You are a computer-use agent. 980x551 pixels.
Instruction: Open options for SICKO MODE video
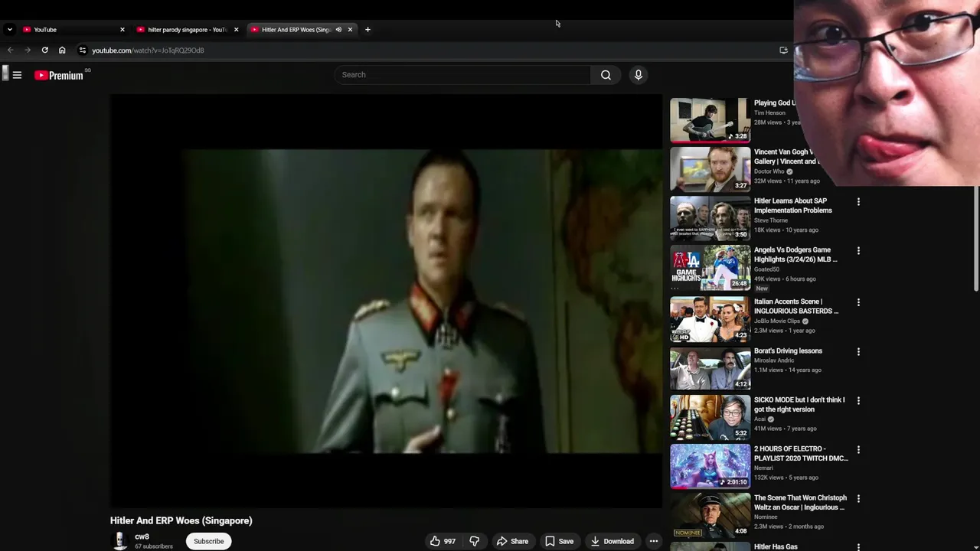pos(858,401)
